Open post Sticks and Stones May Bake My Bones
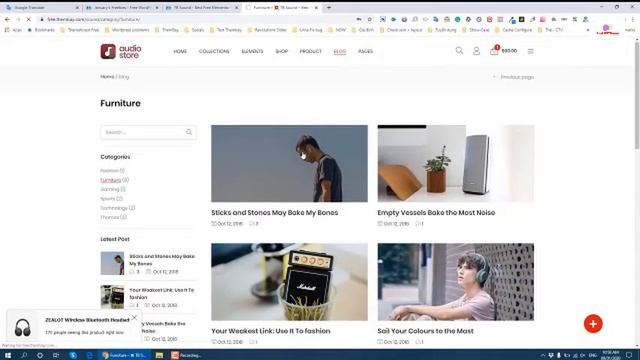Image resolution: width=640 pixels, height=360 pixels. (x=275, y=213)
